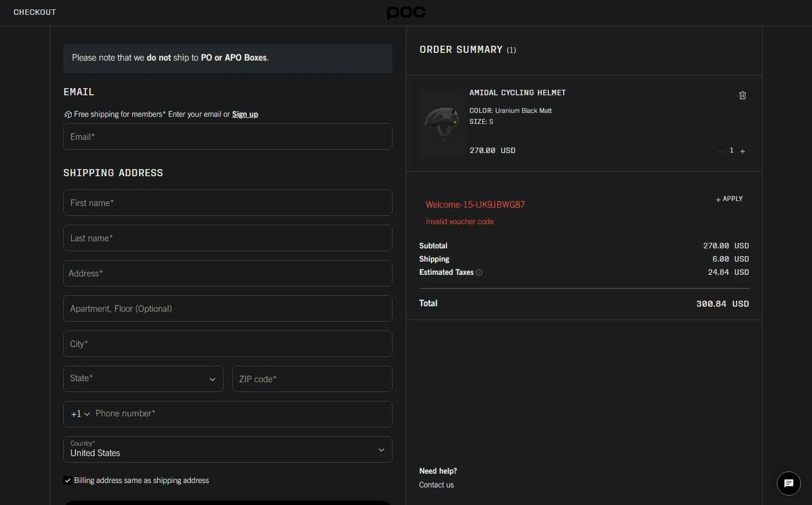Open the Contact us link

[x=437, y=485]
